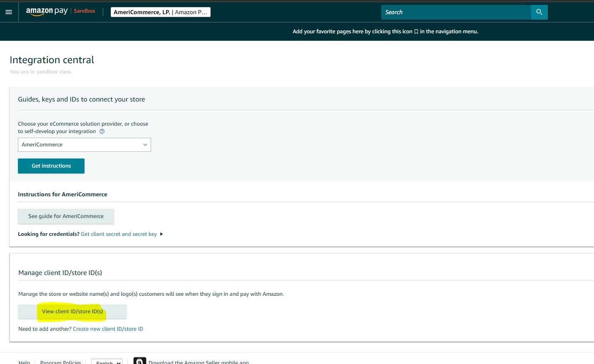Click the Sandbox label in header

(x=85, y=11)
